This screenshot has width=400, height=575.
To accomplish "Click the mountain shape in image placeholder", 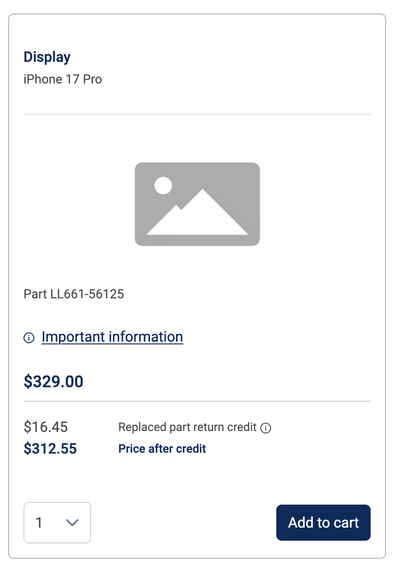I will click(198, 213).
